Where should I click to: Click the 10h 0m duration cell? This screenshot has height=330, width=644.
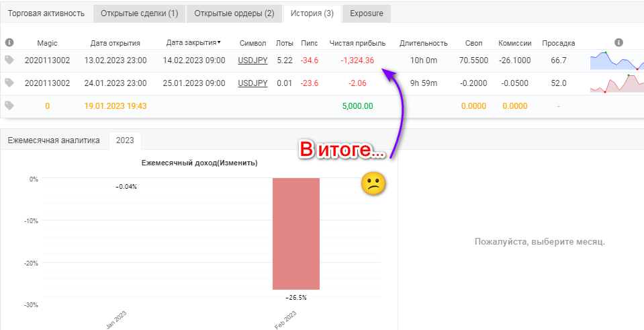click(424, 60)
